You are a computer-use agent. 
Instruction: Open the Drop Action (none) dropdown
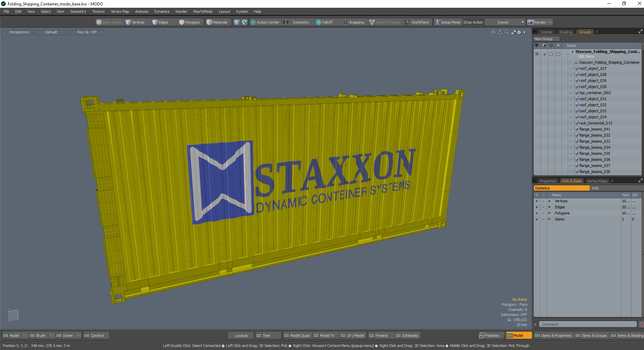(505, 22)
